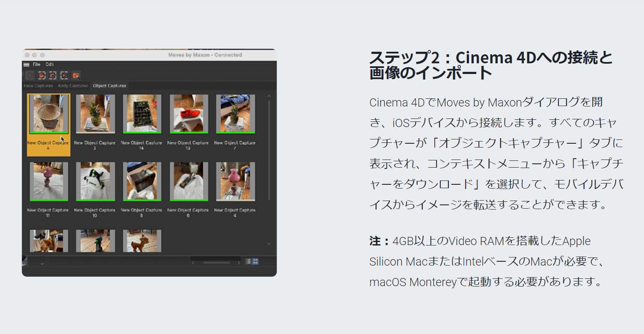Select the wicker basket capture thumbnail
The image size is (644, 334).
pyautogui.click(x=48, y=114)
